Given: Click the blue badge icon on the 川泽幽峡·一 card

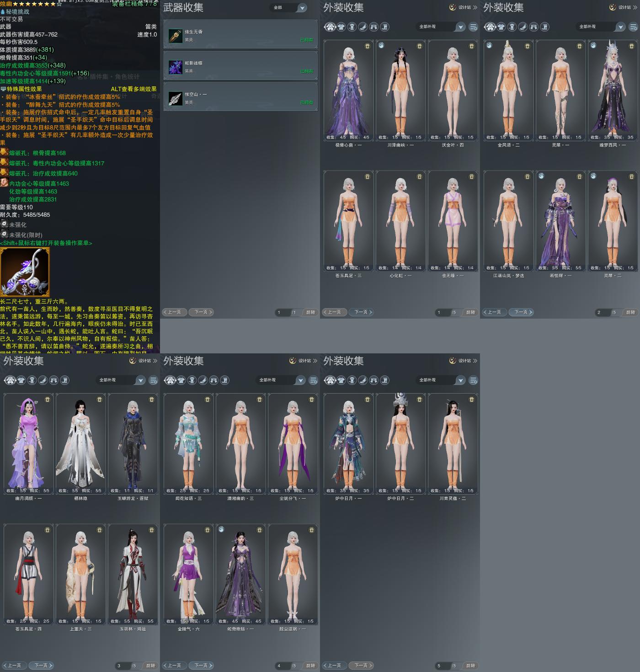Looking at the screenshot, I should [381, 45].
